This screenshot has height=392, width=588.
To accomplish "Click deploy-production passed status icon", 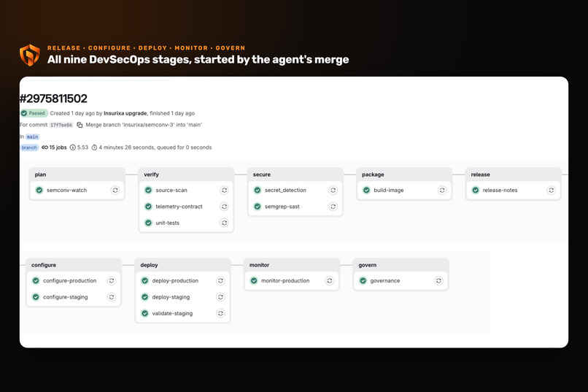I will pos(144,280).
